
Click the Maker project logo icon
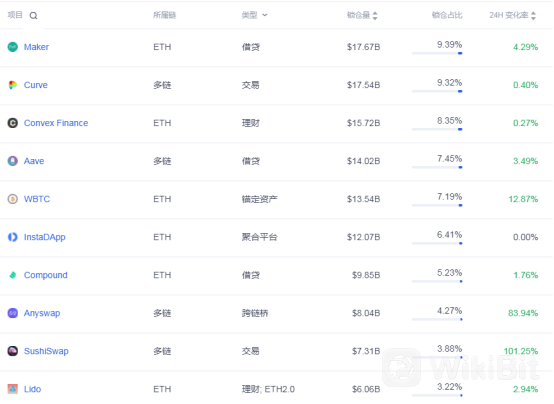coord(13,47)
